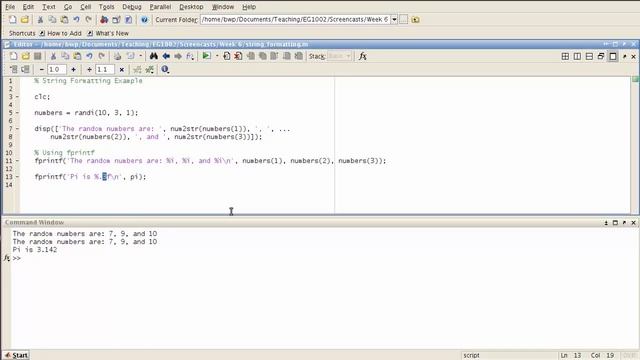Click 'Pi is 3.142' output line
640x360 pixels.
coord(35,250)
